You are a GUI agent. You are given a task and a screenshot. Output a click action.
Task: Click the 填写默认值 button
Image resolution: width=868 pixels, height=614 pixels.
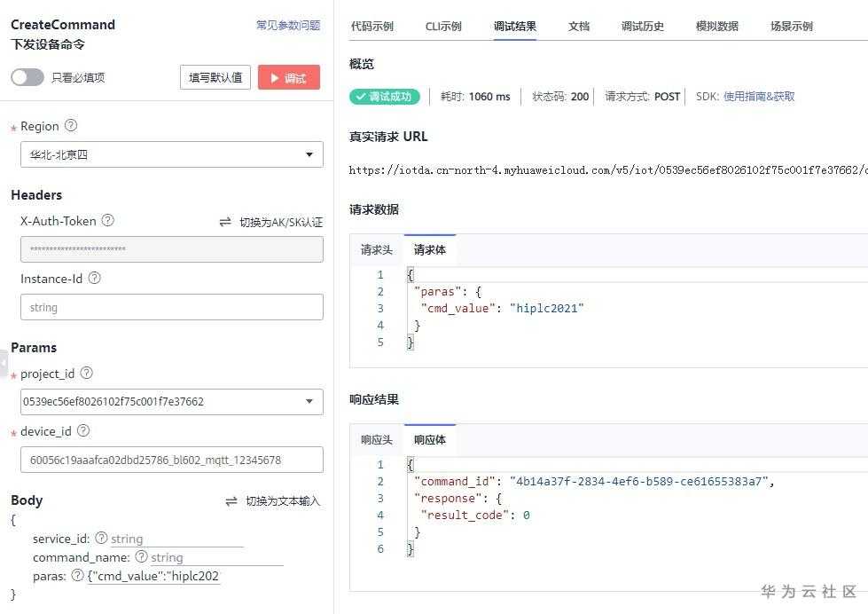pos(215,78)
